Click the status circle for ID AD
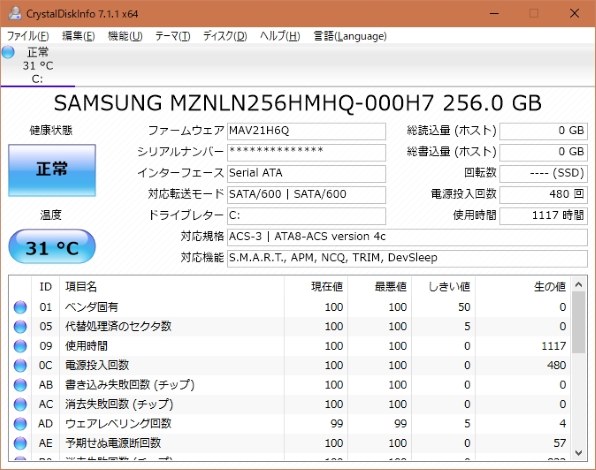 pyautogui.click(x=20, y=424)
